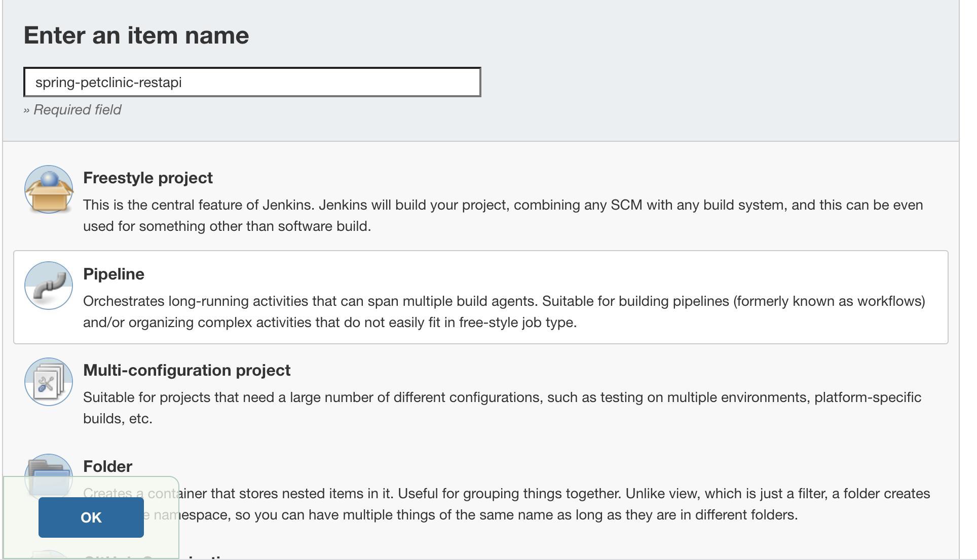Click the Multi-configuration project description text

[x=502, y=408]
